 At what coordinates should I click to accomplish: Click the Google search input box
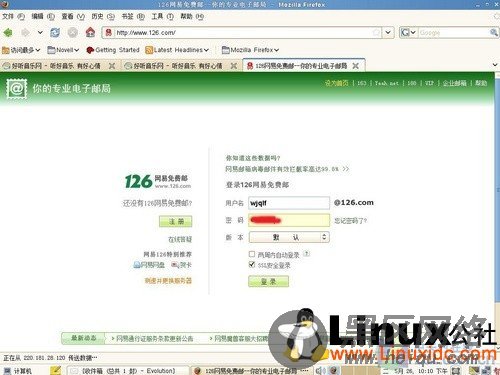(453, 33)
